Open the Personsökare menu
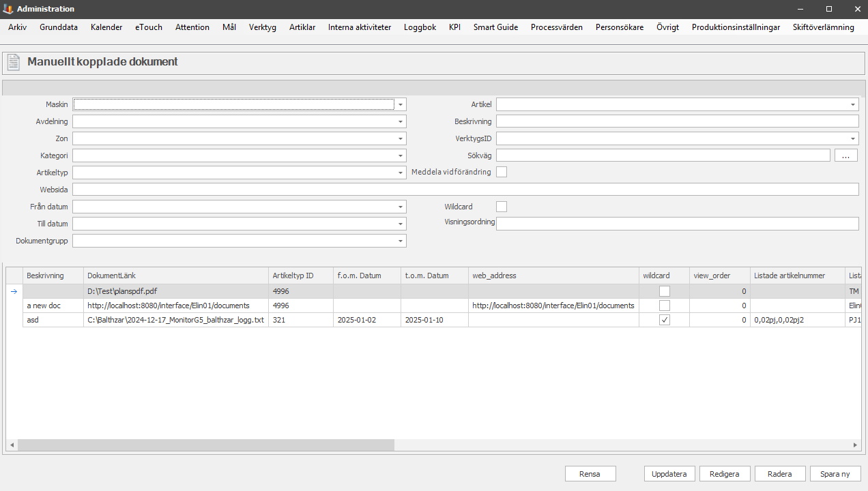The height and width of the screenshot is (491, 868). tap(620, 27)
